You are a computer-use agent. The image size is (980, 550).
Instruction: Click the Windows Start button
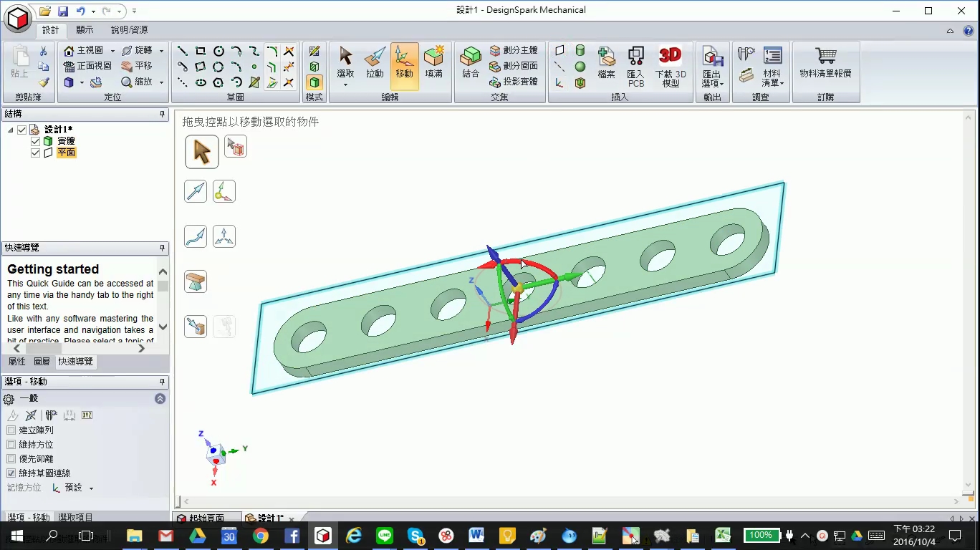click(x=16, y=536)
